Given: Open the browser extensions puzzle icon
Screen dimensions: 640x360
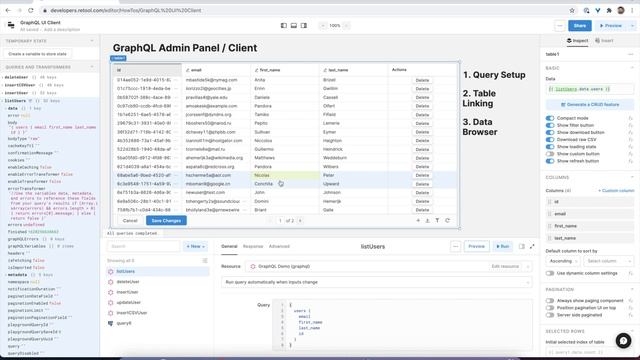Looking at the screenshot, I should 609,10.
